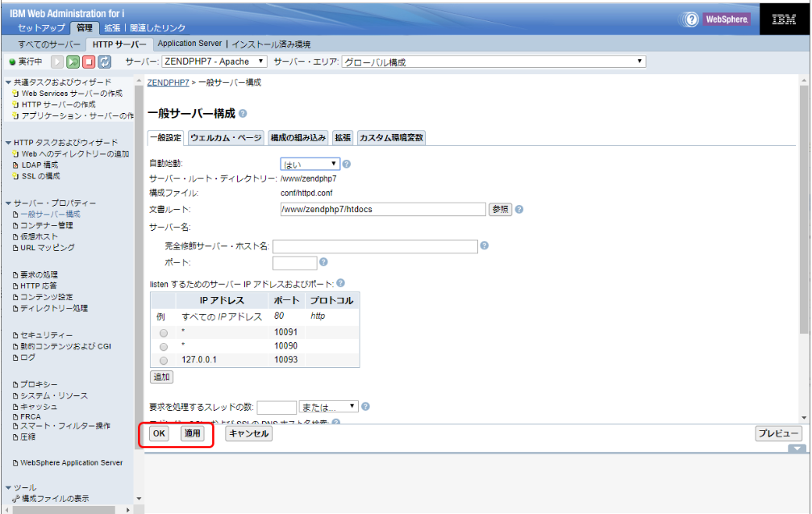Click the 構成ファイルの表示 tool icon
The height and width of the screenshot is (514, 812).
click(15, 499)
